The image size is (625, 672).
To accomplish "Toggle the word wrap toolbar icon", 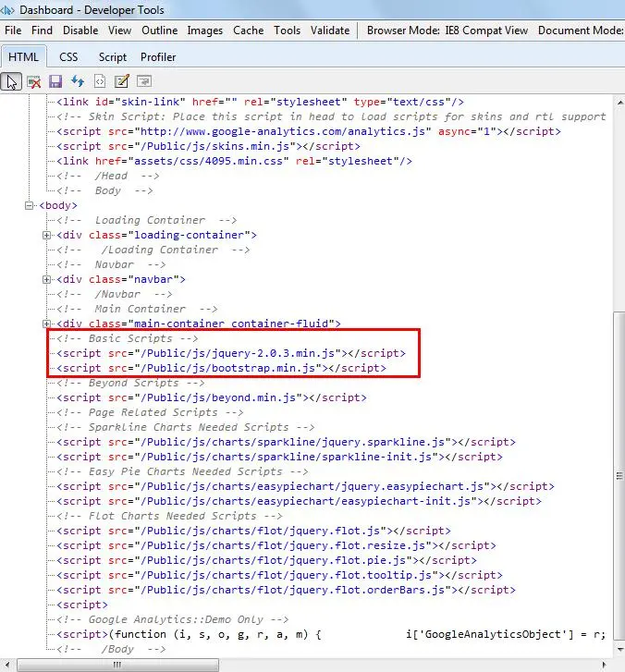I will [144, 81].
